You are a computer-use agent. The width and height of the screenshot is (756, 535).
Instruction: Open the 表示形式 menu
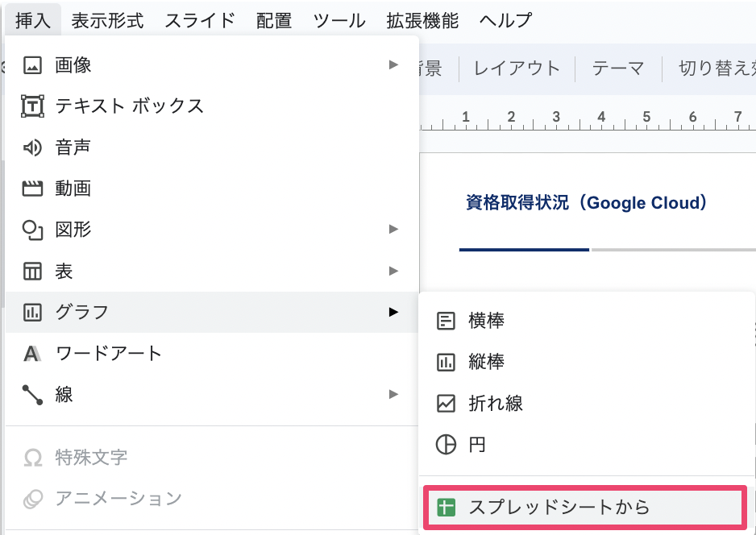click(x=107, y=20)
